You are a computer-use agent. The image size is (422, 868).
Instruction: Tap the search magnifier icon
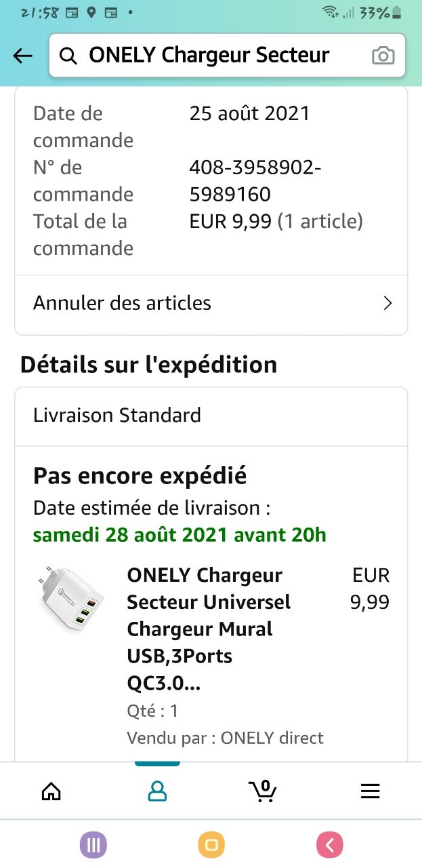click(x=68, y=56)
